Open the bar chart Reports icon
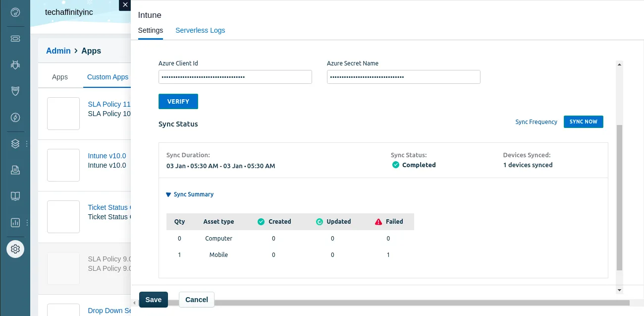 pos(15,222)
